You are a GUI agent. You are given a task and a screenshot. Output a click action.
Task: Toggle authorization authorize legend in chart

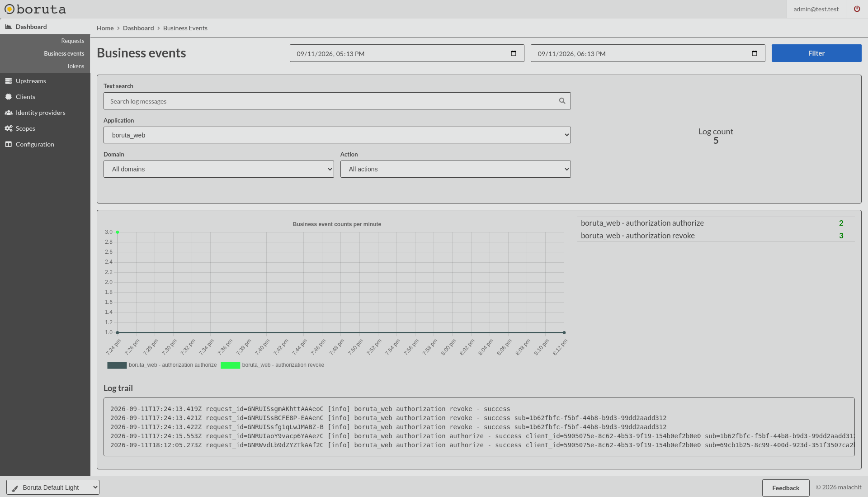tap(162, 365)
